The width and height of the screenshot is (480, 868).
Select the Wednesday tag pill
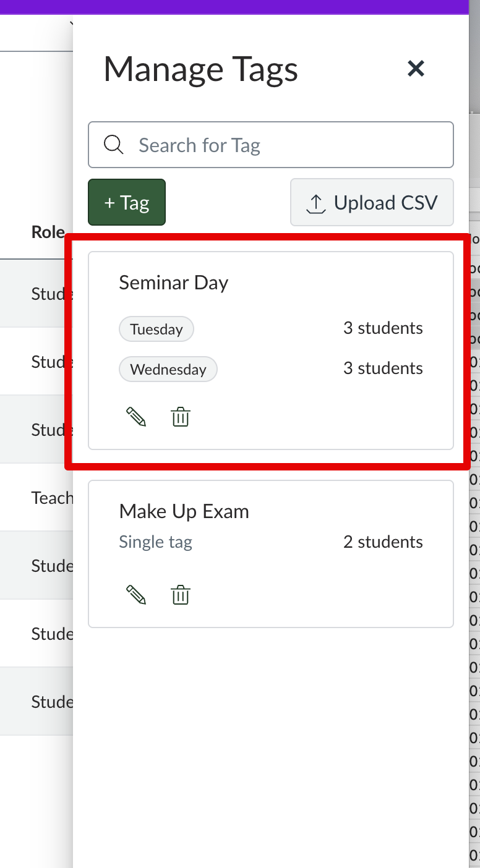[x=168, y=369]
